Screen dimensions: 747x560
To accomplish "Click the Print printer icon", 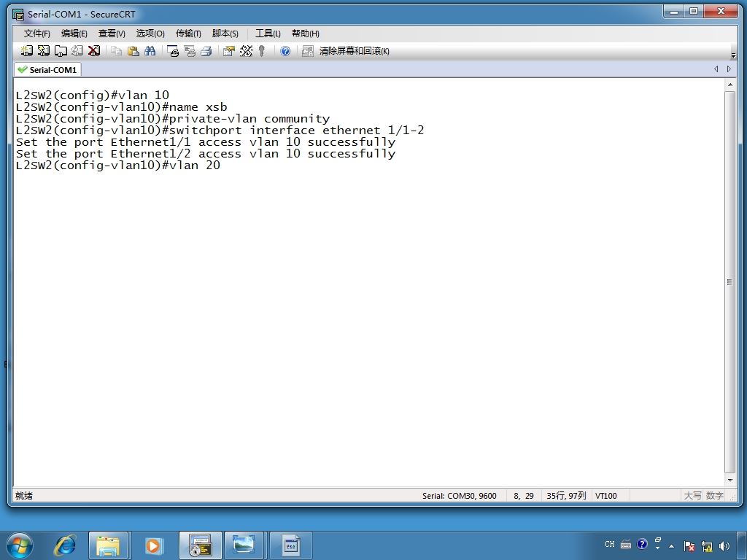I will 206,51.
